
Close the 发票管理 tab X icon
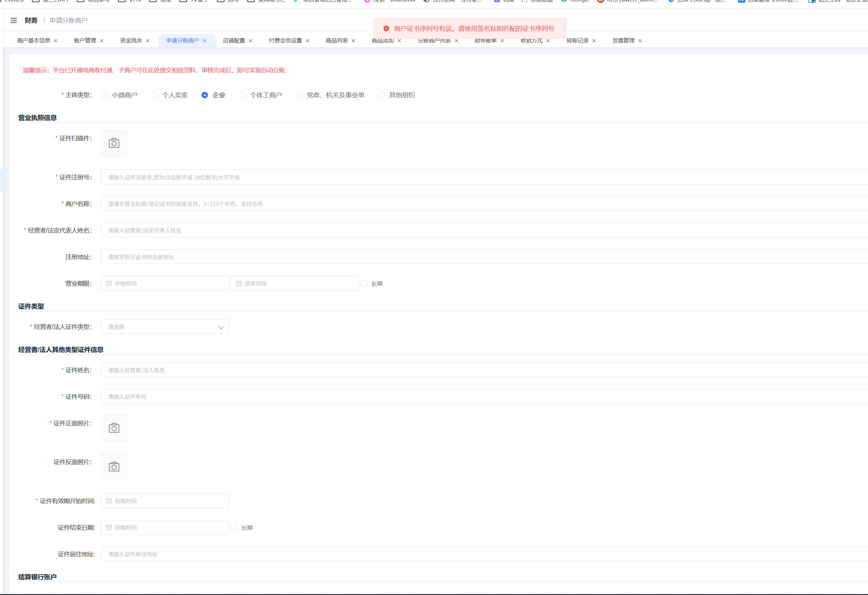(640, 41)
